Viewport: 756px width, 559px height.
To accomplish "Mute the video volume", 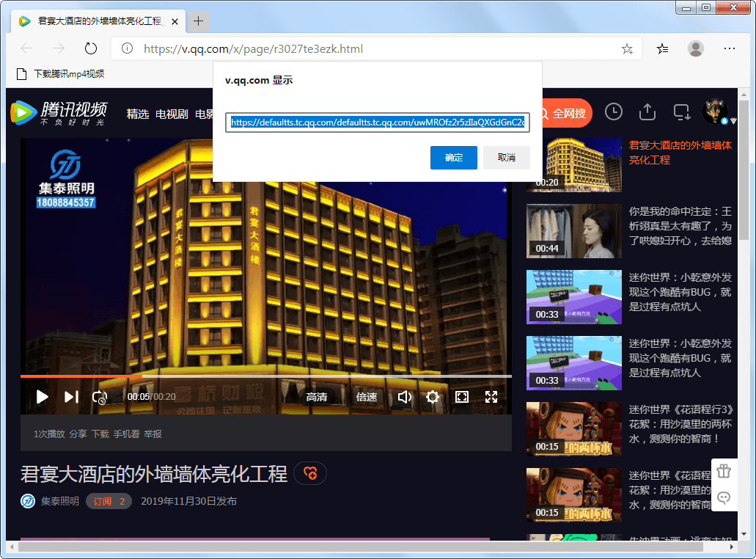I will click(404, 397).
